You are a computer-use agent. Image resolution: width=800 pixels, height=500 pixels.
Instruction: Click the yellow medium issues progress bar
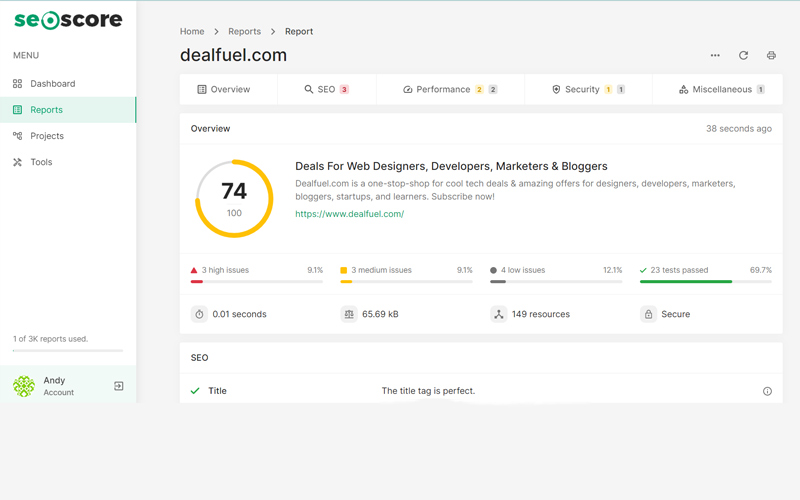[x=407, y=281]
